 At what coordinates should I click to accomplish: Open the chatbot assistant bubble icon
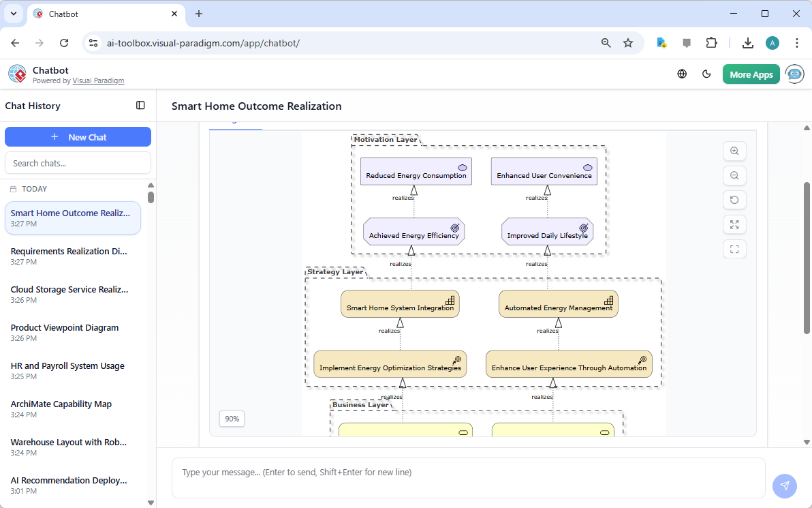pyautogui.click(x=794, y=74)
